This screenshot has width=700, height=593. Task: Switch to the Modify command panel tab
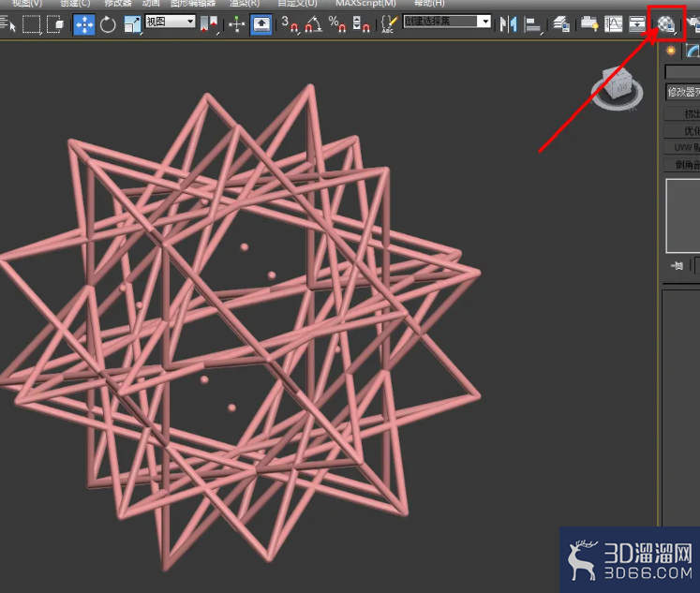pyautogui.click(x=692, y=51)
